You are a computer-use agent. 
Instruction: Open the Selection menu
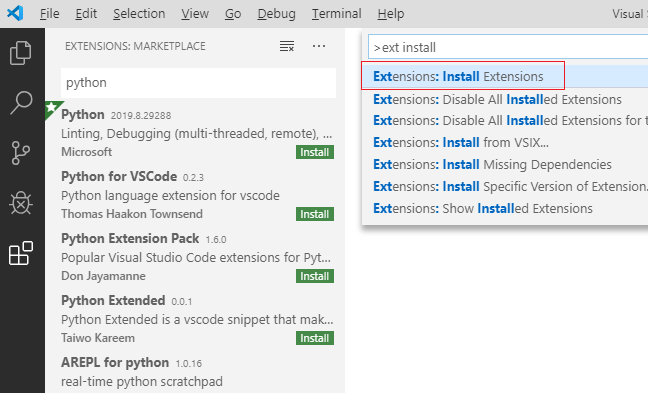[139, 14]
